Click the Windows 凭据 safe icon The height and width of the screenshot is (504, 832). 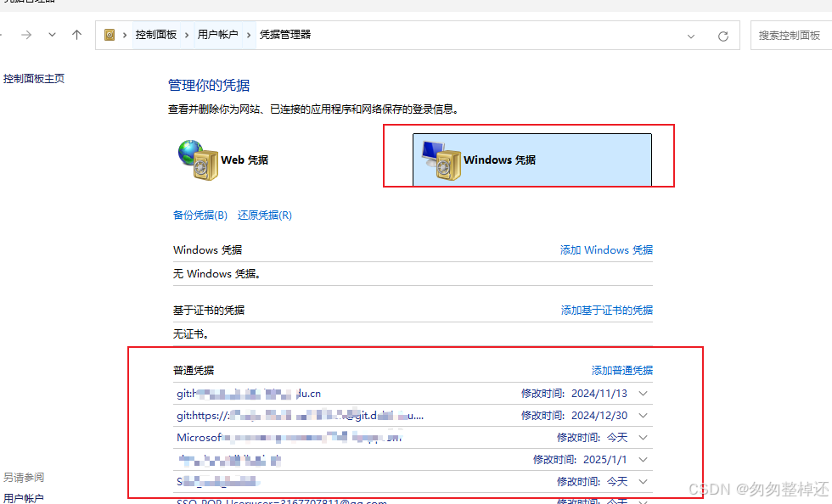click(x=441, y=160)
